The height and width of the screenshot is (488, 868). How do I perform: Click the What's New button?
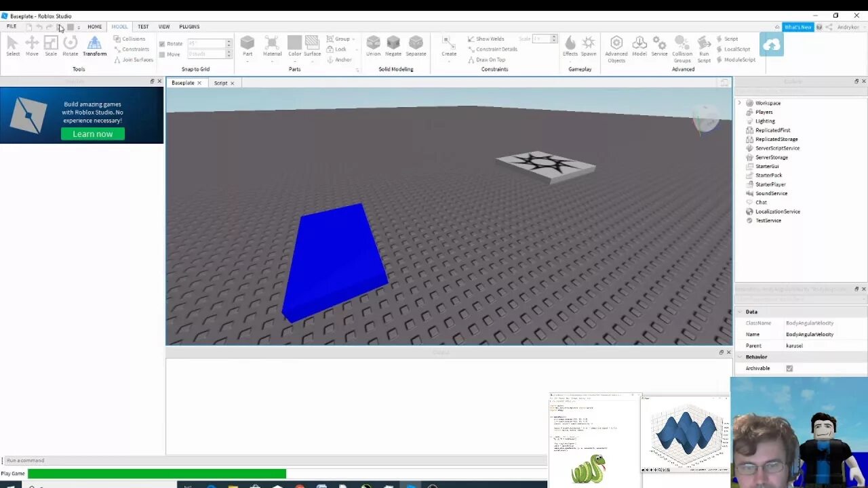point(797,27)
